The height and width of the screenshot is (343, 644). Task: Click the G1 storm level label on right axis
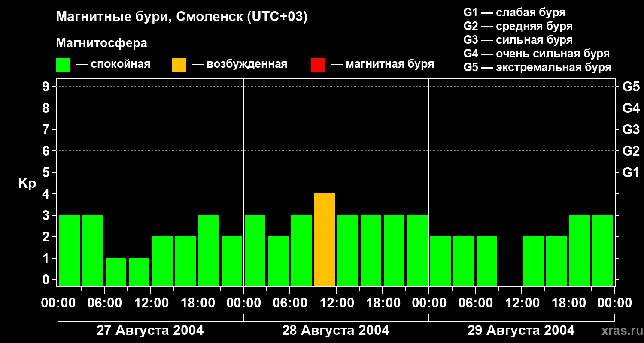click(631, 172)
